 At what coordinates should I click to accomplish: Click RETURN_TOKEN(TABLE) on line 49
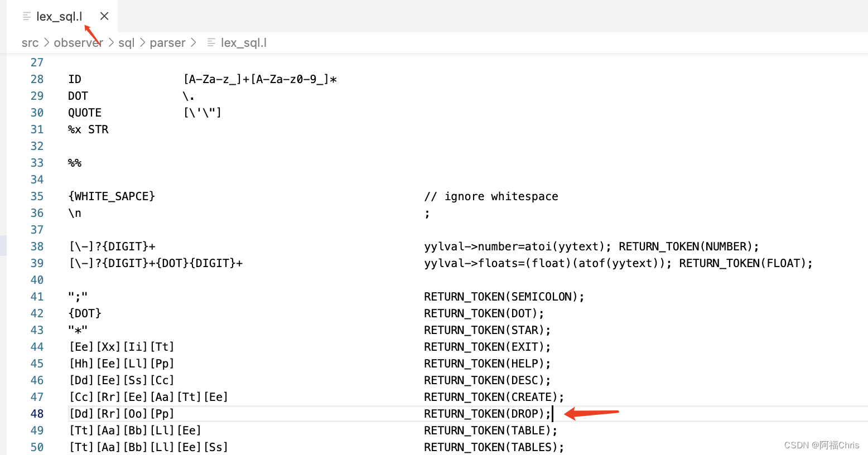488,430
